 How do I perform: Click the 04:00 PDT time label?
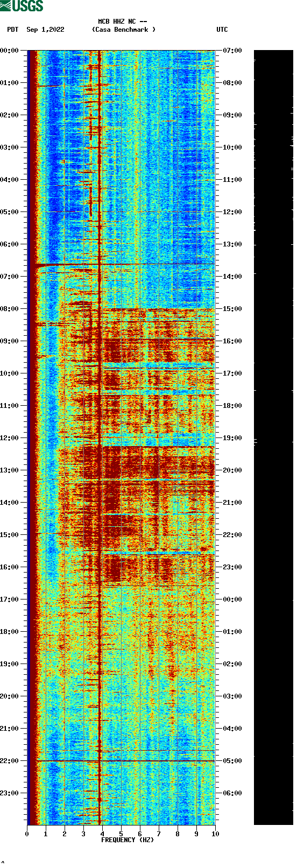(10, 180)
